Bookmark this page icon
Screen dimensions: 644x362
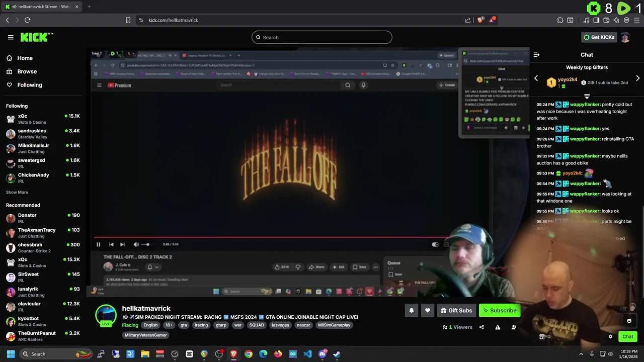(x=128, y=20)
